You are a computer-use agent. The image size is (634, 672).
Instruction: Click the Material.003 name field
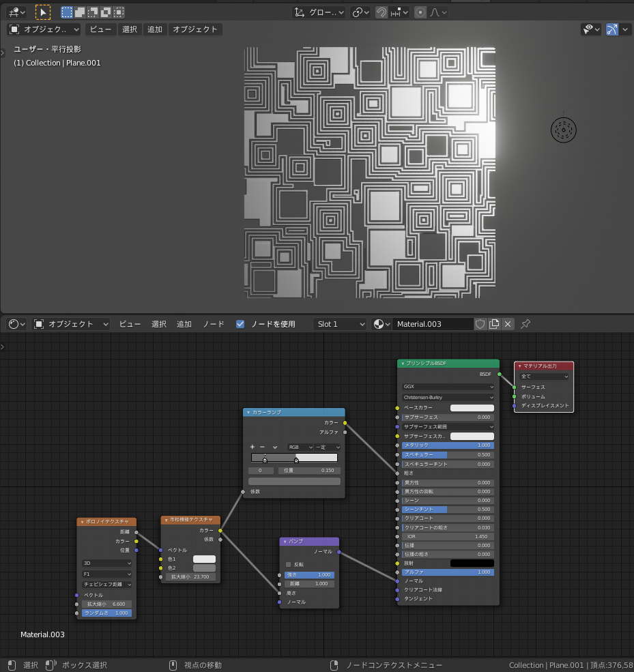tap(432, 324)
